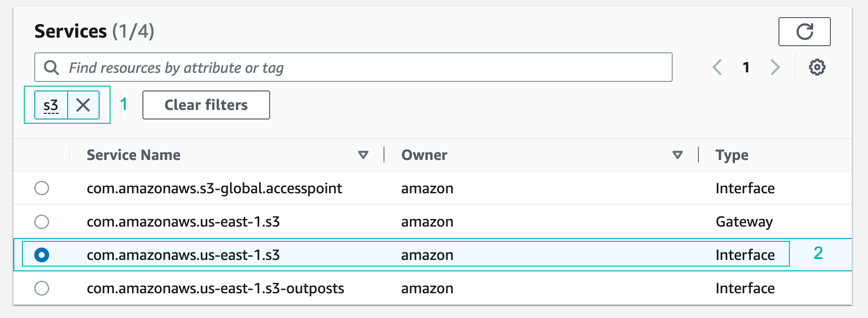Open table preferences gear icon

click(817, 68)
